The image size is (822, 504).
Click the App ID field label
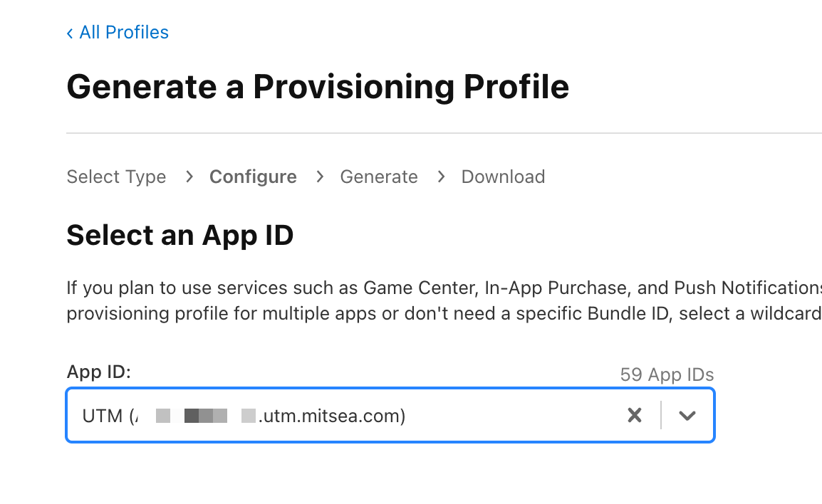tap(99, 372)
